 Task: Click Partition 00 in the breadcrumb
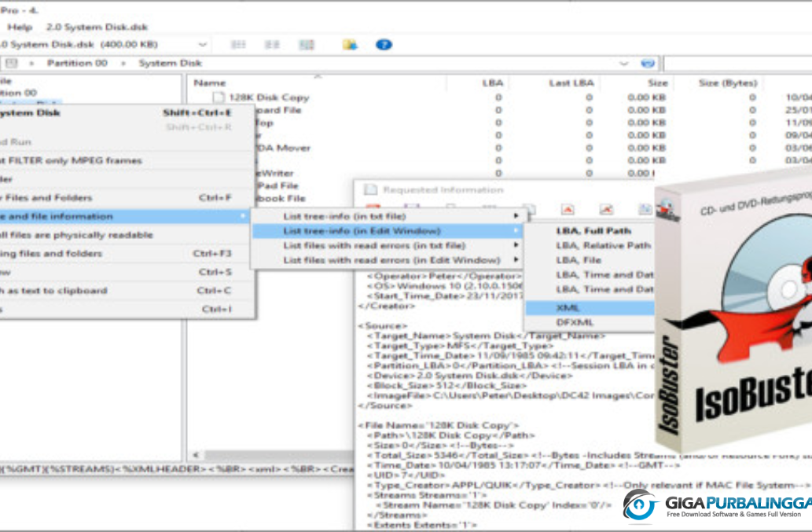(x=77, y=63)
